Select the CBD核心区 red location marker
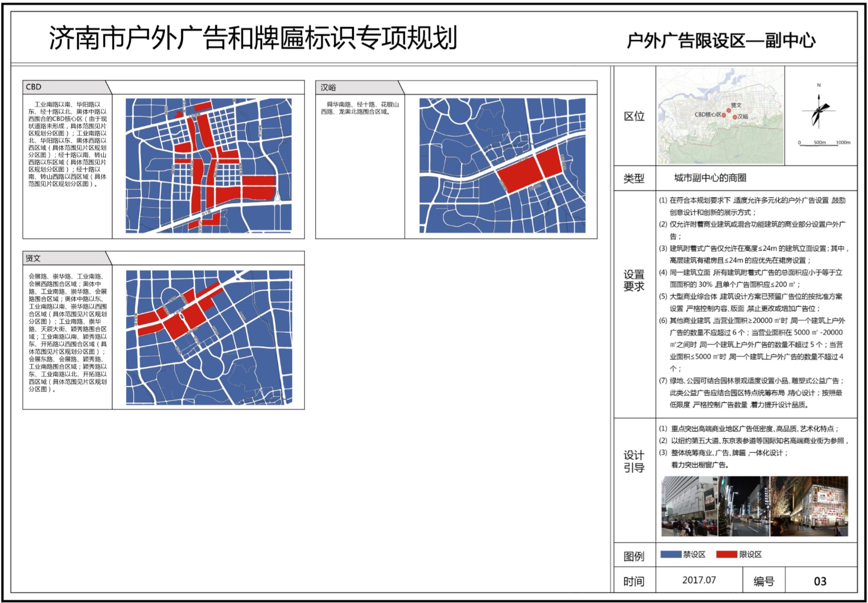 724,115
